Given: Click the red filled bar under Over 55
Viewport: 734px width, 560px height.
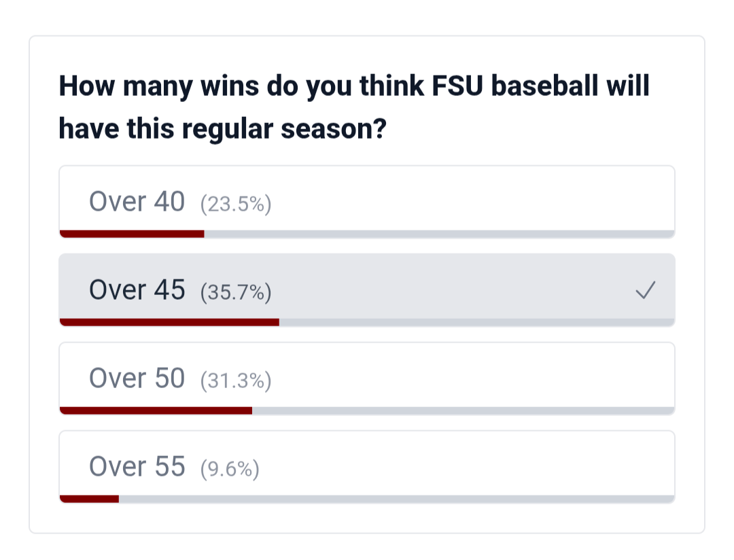Looking at the screenshot, I should click(90, 499).
